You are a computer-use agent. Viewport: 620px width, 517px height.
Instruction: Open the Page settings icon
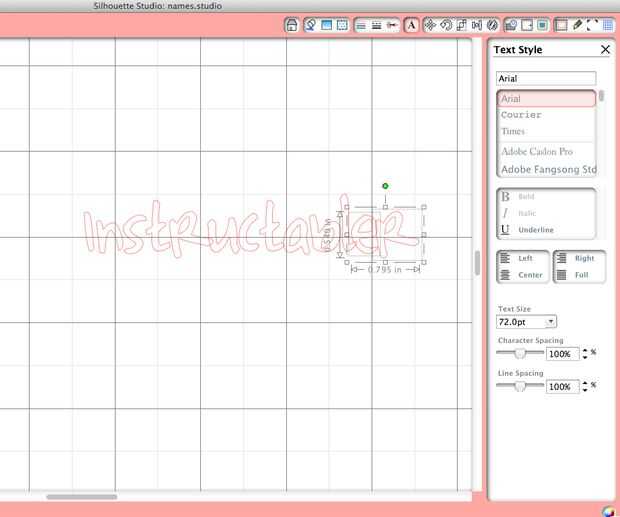pos(561,25)
